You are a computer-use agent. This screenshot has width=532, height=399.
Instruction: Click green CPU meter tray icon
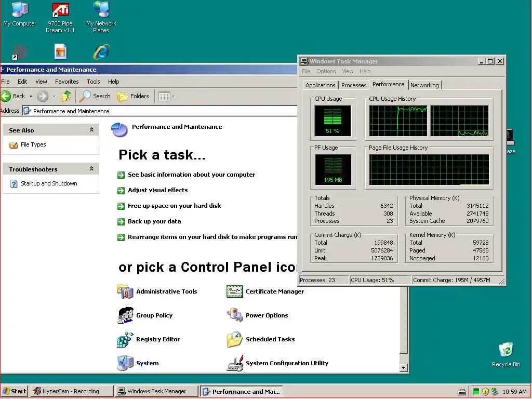(476, 391)
